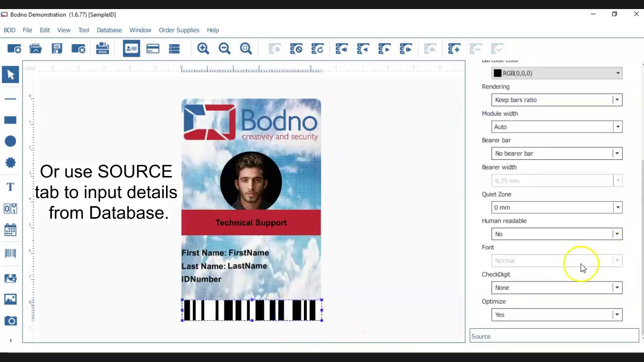Click the New document toolbar icon
644x362 pixels.
pos(14,49)
